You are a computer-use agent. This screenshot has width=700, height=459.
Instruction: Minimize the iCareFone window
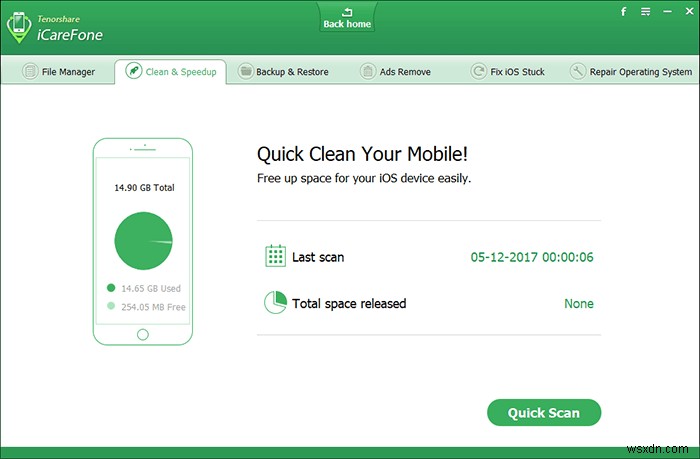click(x=667, y=12)
